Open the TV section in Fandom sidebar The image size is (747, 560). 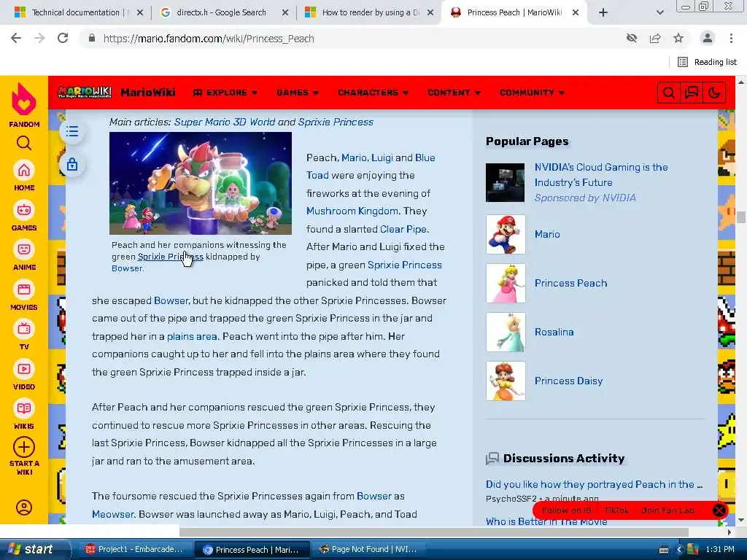(x=24, y=329)
